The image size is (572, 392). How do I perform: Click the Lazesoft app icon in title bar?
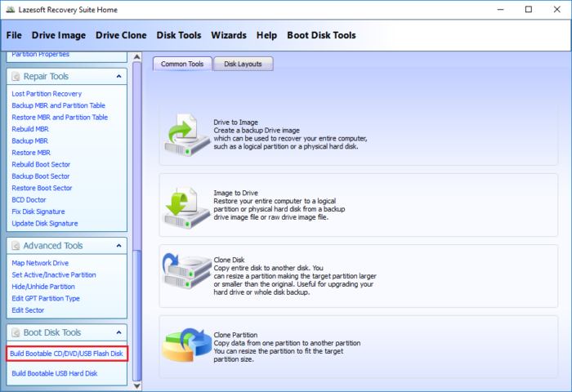pyautogui.click(x=10, y=10)
